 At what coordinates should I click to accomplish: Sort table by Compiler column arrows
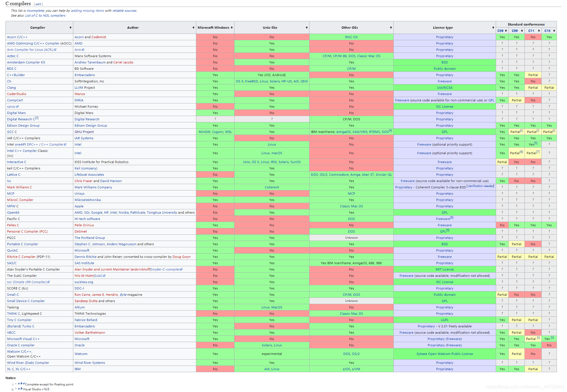tap(70, 28)
